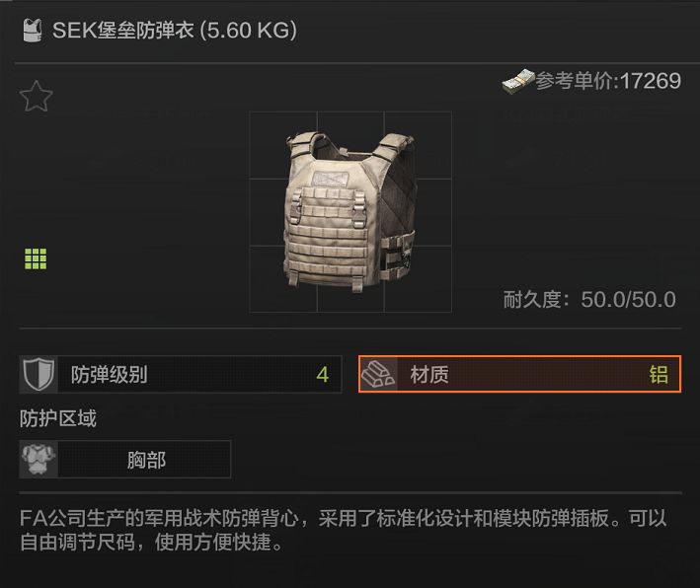This screenshot has height=588, width=700.
Task: Click the chest protection zone icon
Action: click(39, 459)
